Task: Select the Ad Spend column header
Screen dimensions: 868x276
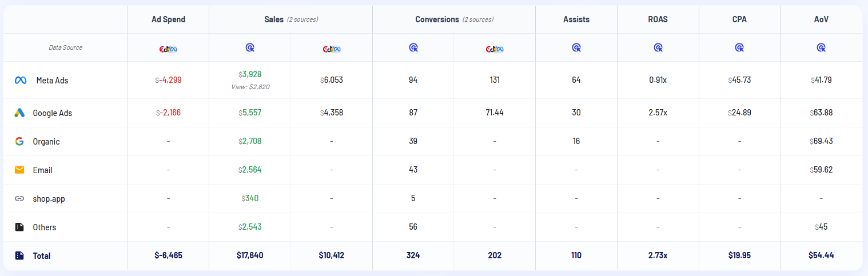Action: pos(168,19)
